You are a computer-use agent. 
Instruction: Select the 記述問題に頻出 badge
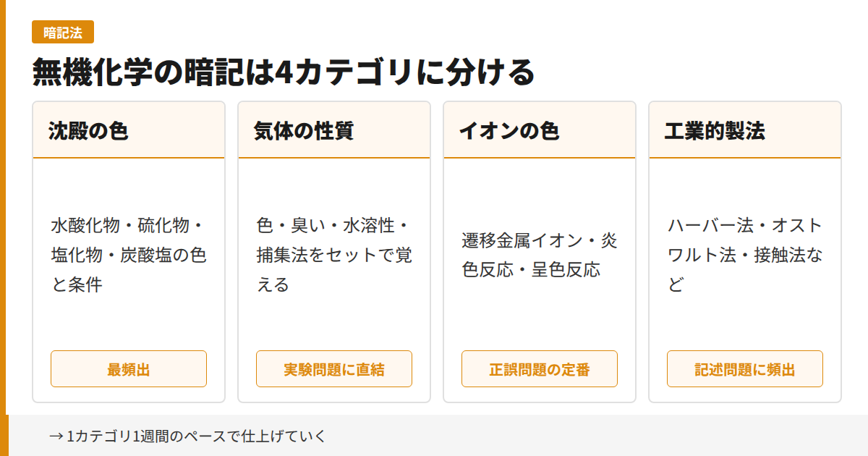click(x=745, y=369)
